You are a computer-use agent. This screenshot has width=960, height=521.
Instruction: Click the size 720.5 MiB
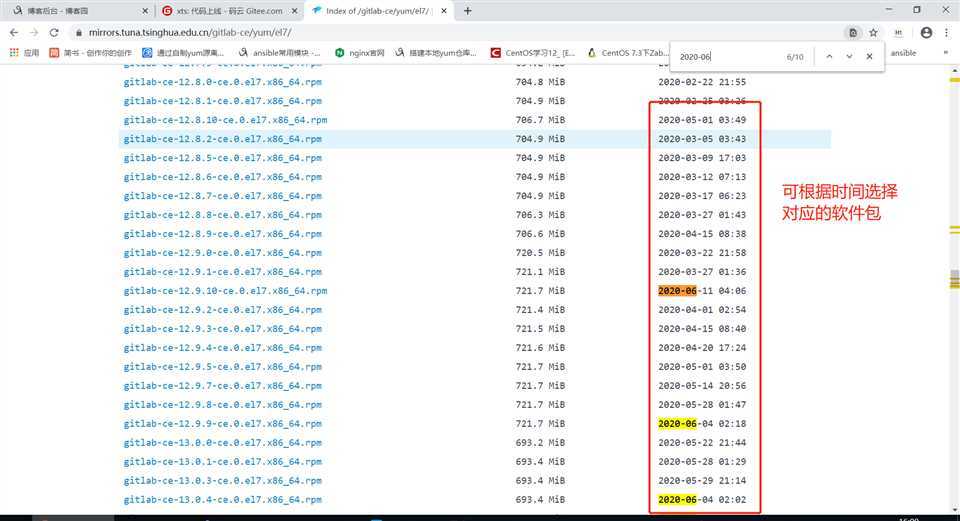[x=540, y=253]
